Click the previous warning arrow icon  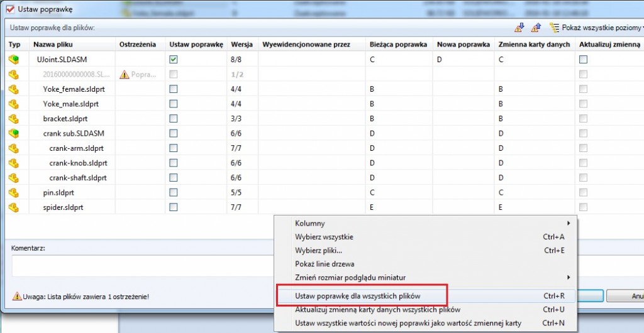tap(536, 28)
